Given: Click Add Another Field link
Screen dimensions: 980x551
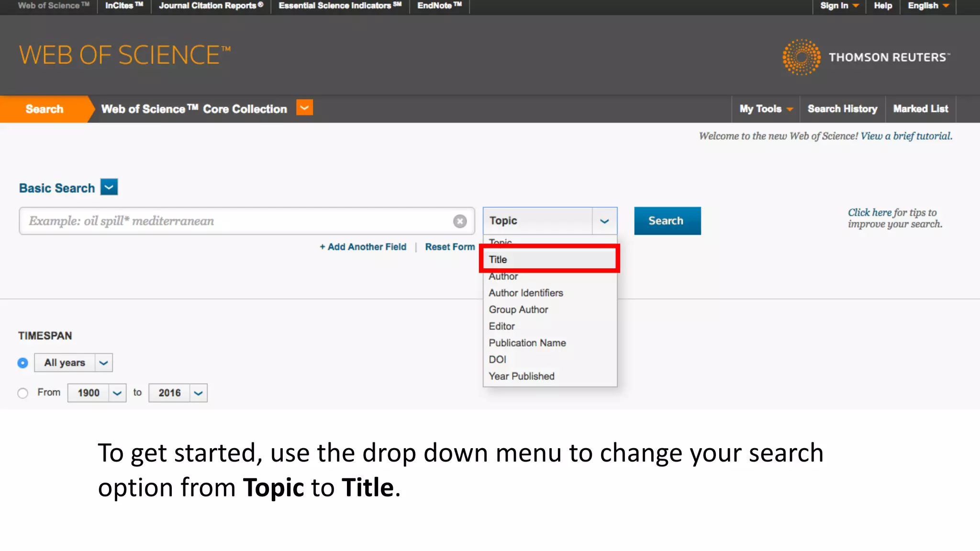Looking at the screenshot, I should pyautogui.click(x=363, y=247).
